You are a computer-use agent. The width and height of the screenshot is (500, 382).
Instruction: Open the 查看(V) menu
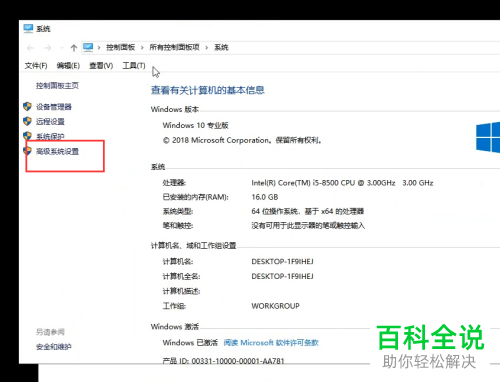[101, 66]
